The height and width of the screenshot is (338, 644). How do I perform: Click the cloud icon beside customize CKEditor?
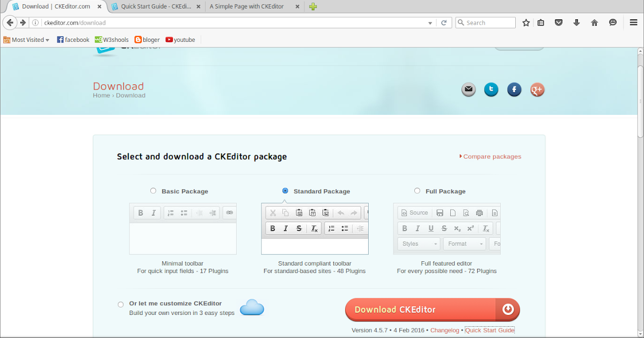252,307
